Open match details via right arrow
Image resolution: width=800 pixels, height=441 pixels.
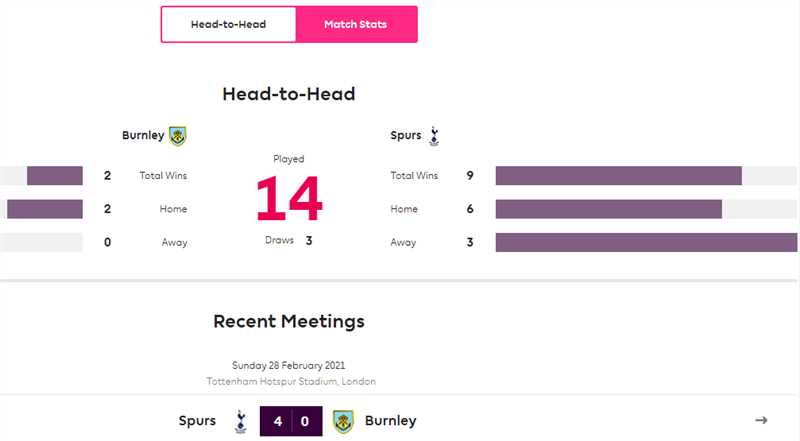coord(761,420)
